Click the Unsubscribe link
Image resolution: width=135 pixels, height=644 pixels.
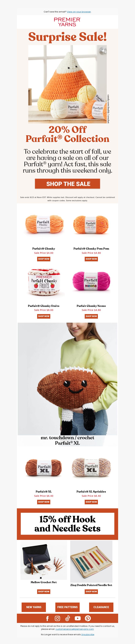point(88,635)
